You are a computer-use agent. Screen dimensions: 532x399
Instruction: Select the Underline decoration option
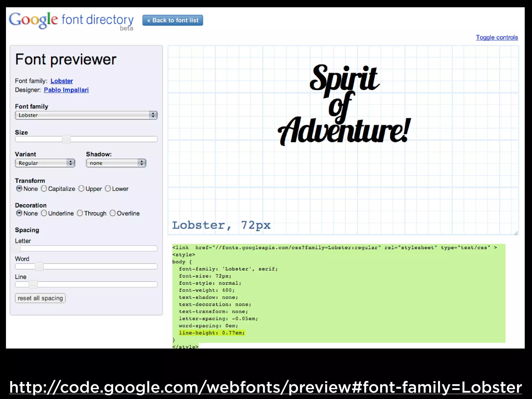click(x=44, y=213)
